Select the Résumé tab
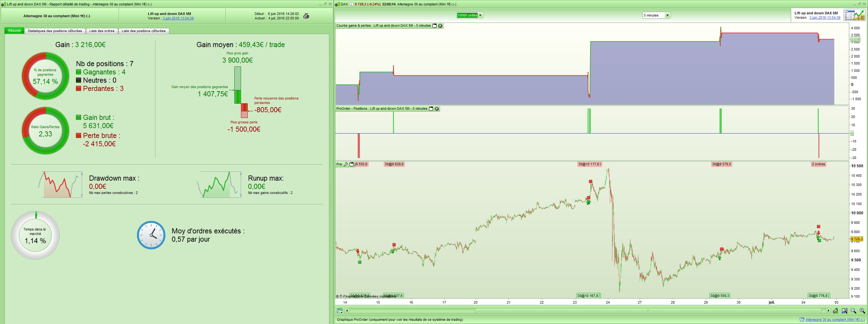The height and width of the screenshot is (324, 868). click(15, 31)
